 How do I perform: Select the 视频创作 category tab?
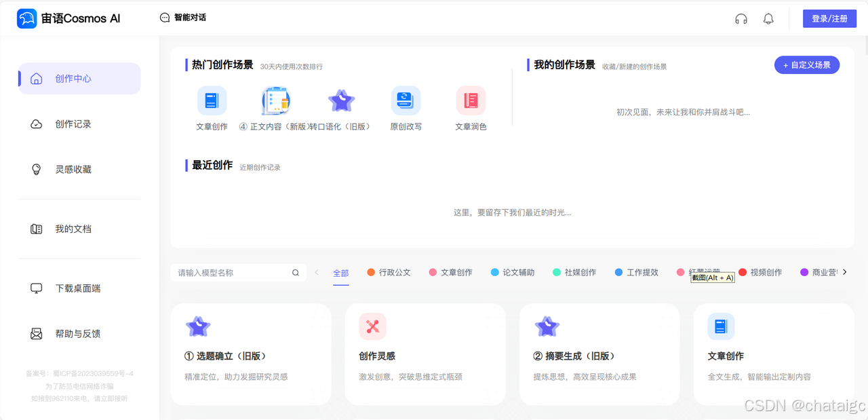[760, 272]
